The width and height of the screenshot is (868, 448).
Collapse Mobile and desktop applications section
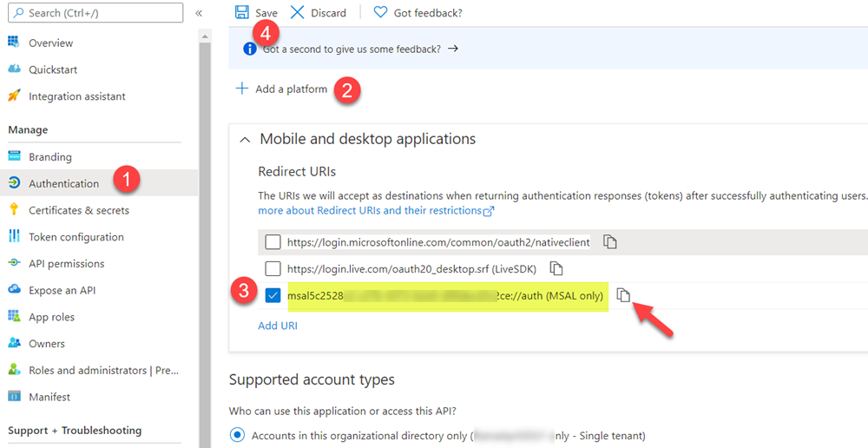coord(245,140)
